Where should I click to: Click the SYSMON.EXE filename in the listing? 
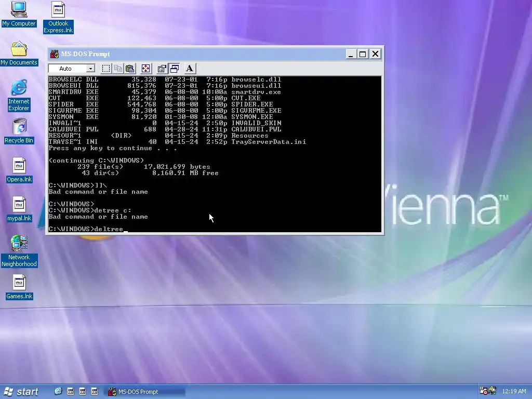[252, 117]
